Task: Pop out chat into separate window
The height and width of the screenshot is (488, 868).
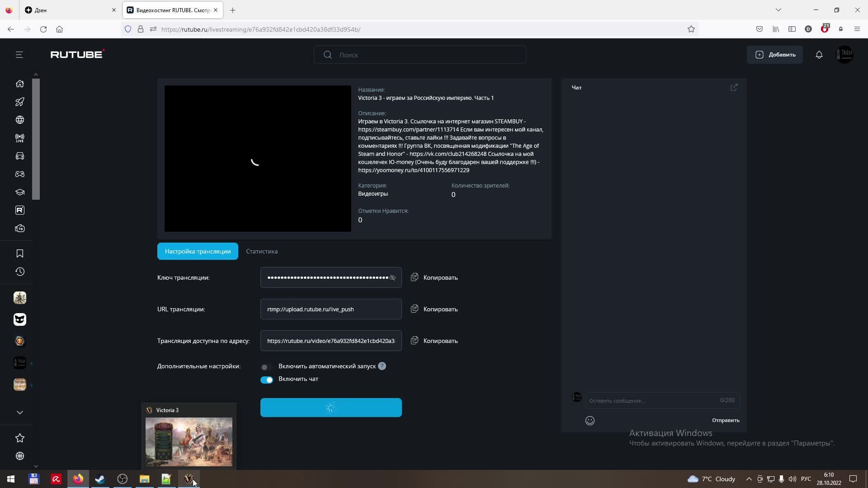Action: 734,88
